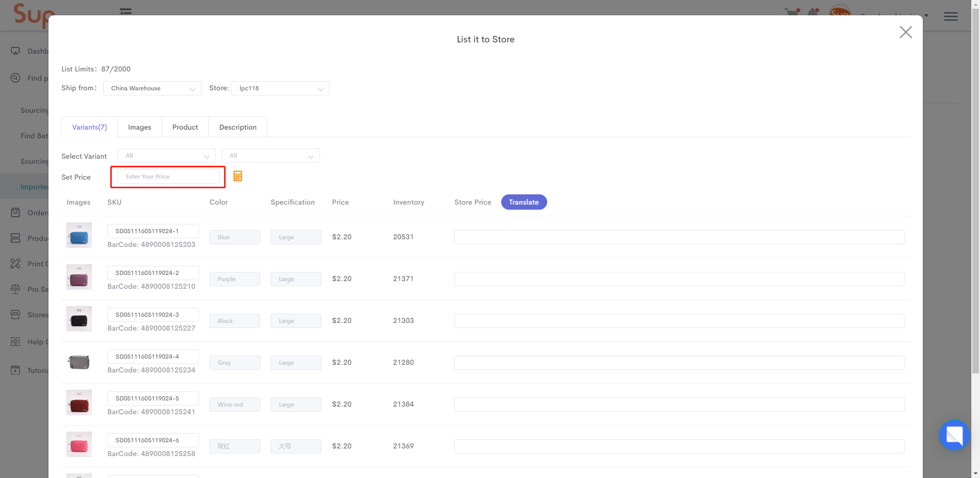The width and height of the screenshot is (980, 478).
Task: Open Pro Services from the sidebar
Action: tap(15, 289)
